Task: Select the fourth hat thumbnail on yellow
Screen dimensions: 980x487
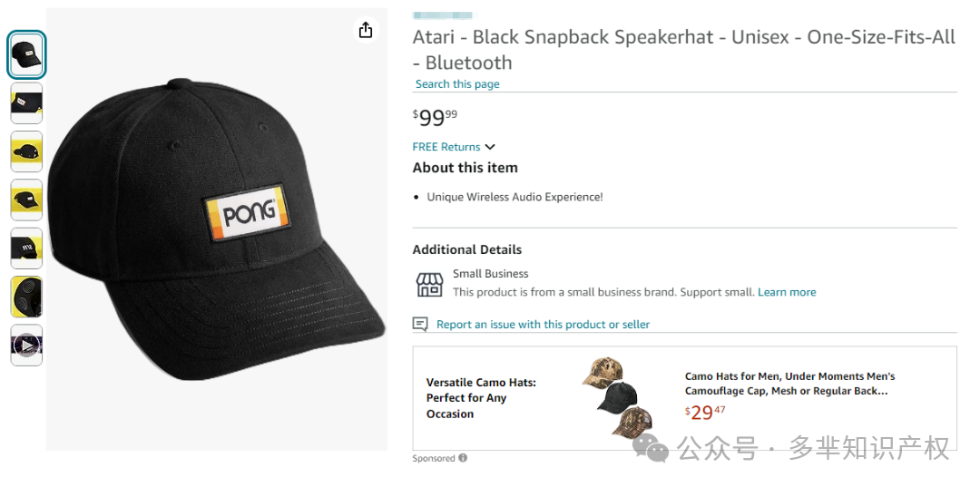Action: pyautogui.click(x=26, y=200)
